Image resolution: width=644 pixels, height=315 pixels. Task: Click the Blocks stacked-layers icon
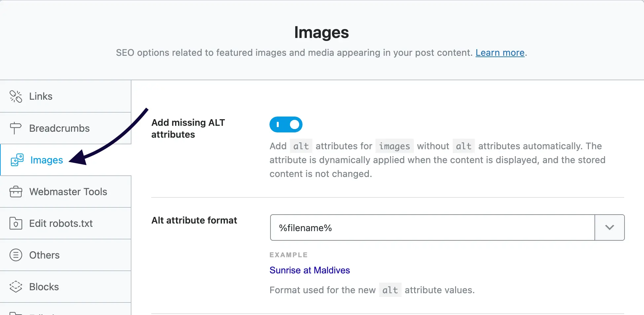tap(16, 287)
